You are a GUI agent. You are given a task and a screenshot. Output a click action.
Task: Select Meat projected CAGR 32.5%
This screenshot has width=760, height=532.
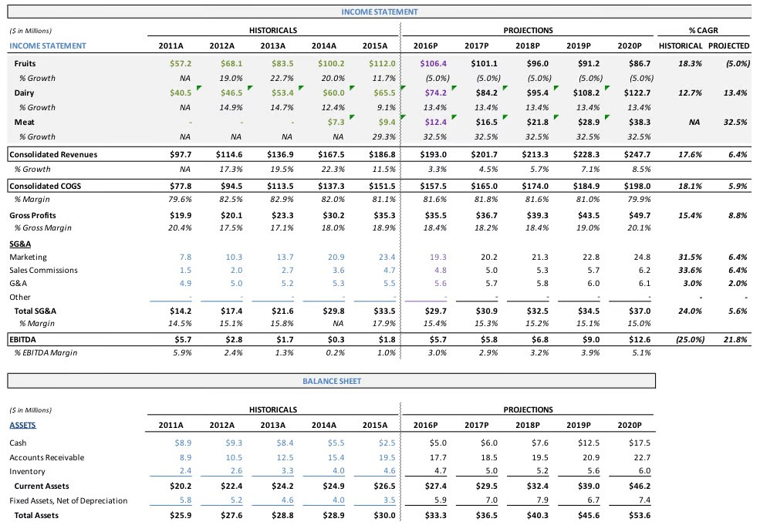coord(735,122)
